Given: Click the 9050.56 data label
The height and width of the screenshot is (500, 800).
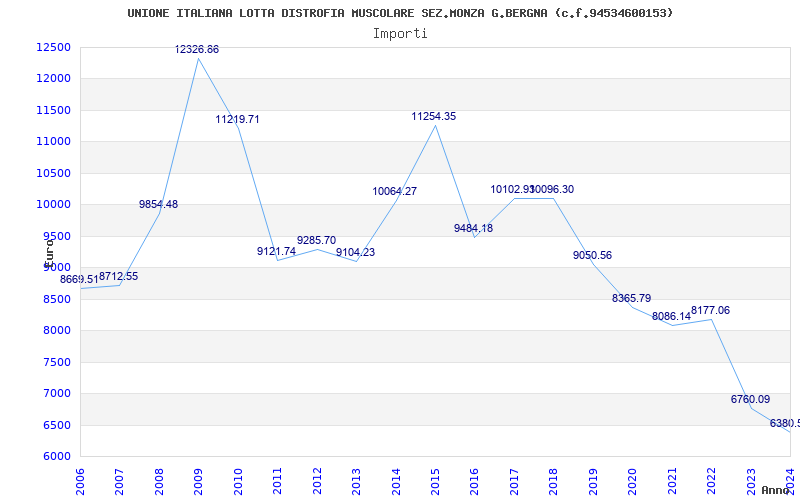Looking at the screenshot, I should pos(592,256).
